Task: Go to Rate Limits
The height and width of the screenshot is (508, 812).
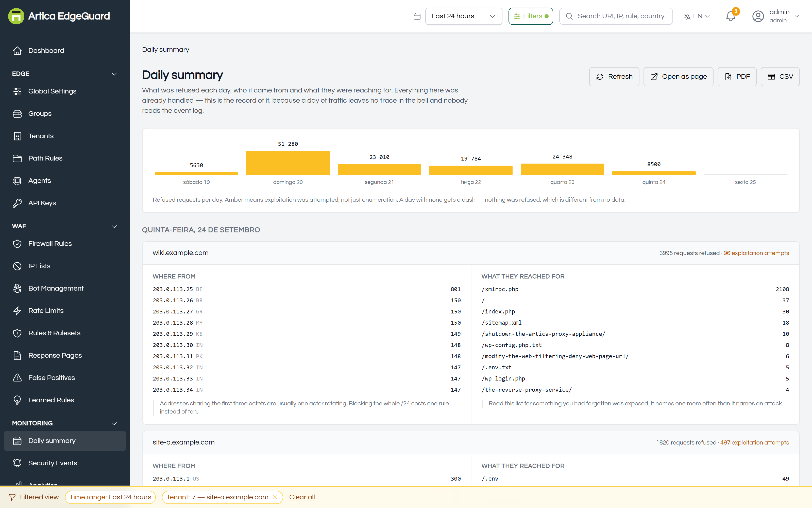Action: 65,311
